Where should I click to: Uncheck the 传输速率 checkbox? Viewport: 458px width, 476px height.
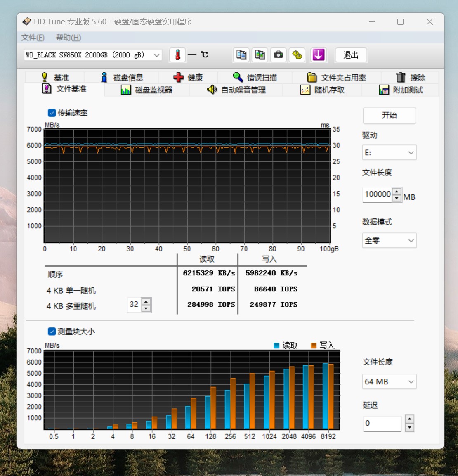[x=52, y=113]
